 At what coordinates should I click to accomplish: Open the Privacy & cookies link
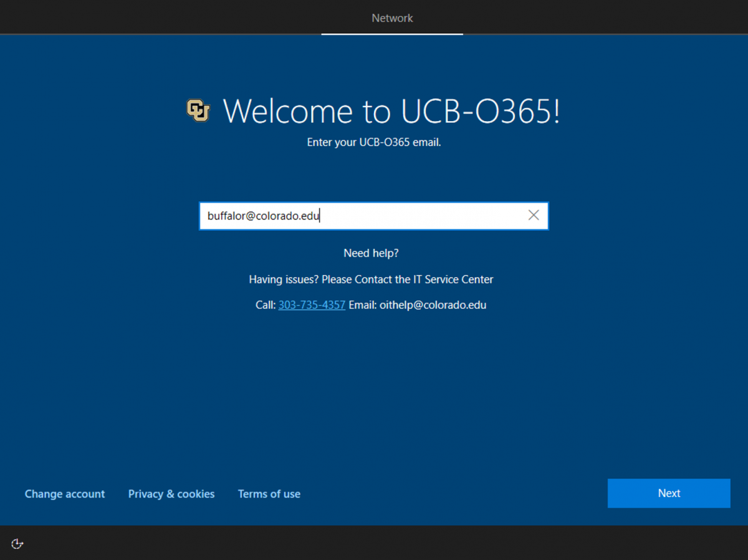(x=171, y=494)
